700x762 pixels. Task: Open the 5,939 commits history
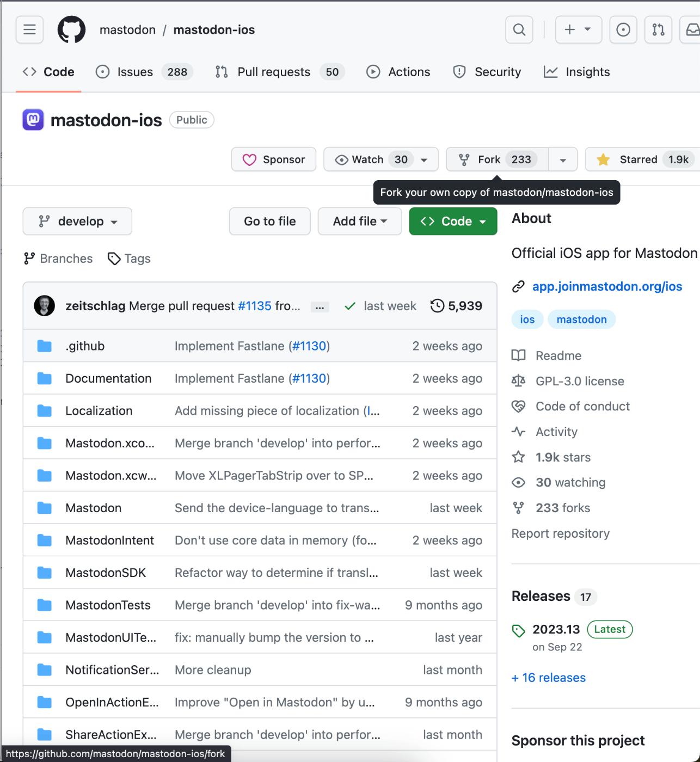click(x=456, y=306)
